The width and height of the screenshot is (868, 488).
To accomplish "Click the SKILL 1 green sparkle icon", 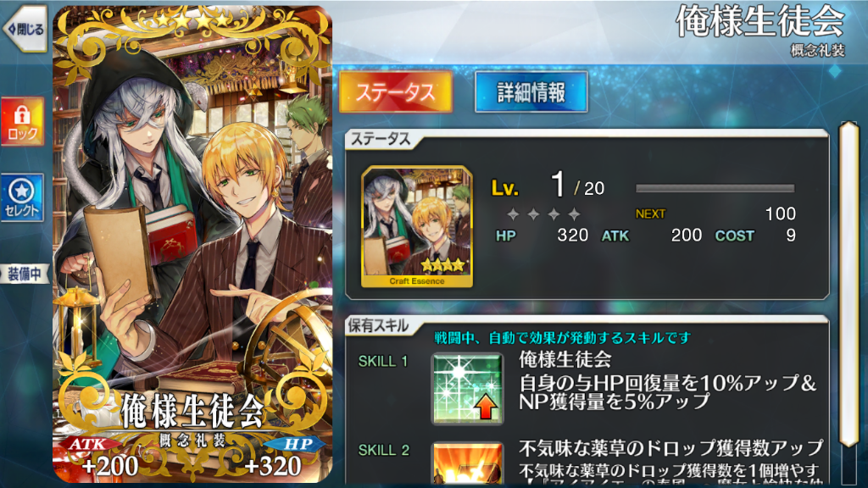I will [467, 389].
